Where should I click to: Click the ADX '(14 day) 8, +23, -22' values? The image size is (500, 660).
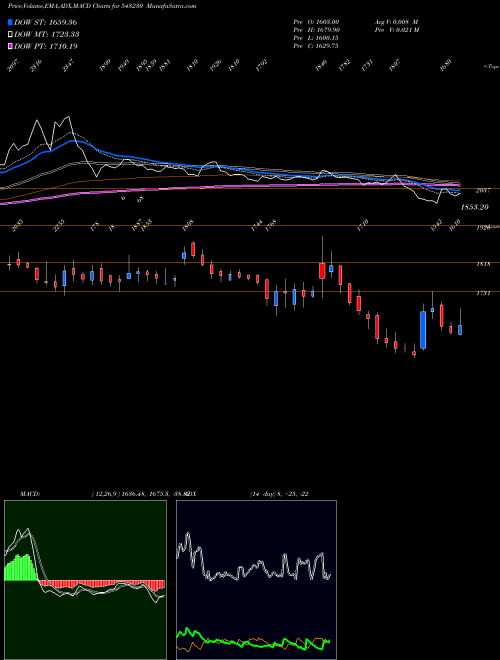coord(279,494)
